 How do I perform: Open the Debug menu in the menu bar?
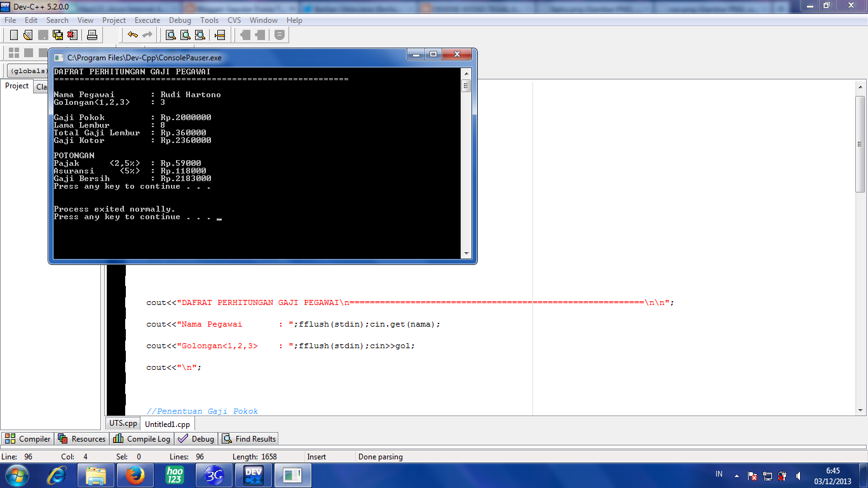pyautogui.click(x=180, y=20)
